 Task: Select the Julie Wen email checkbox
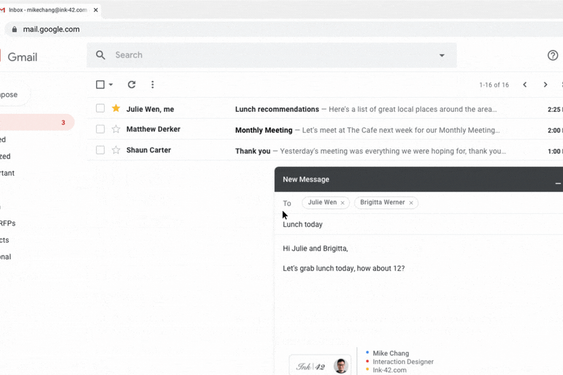coord(100,108)
